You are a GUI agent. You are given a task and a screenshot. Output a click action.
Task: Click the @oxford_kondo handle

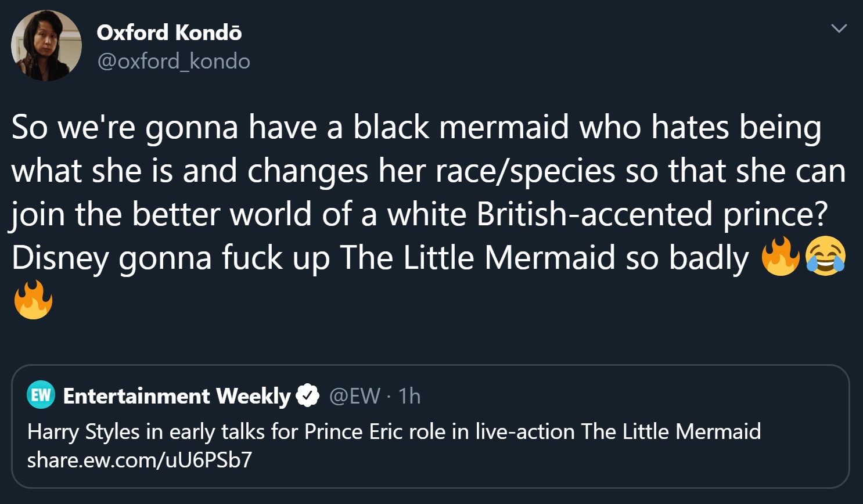point(174,61)
